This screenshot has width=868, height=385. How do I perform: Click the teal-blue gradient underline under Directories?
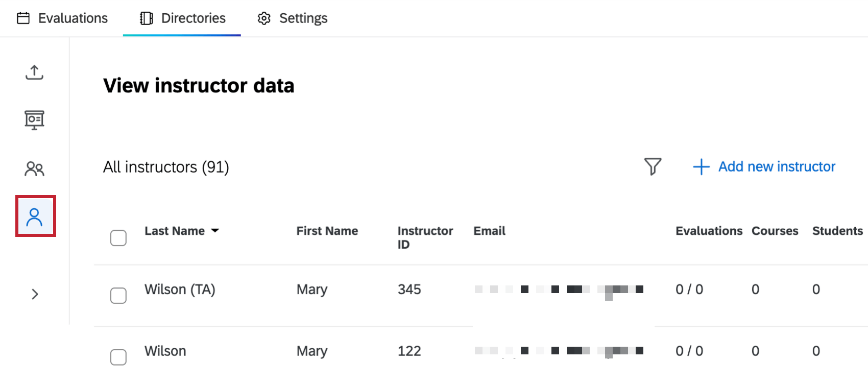click(x=182, y=35)
